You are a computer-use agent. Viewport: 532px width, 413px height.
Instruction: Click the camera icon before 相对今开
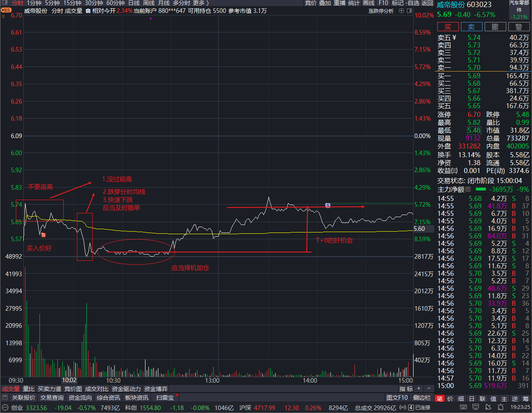pos(88,11)
